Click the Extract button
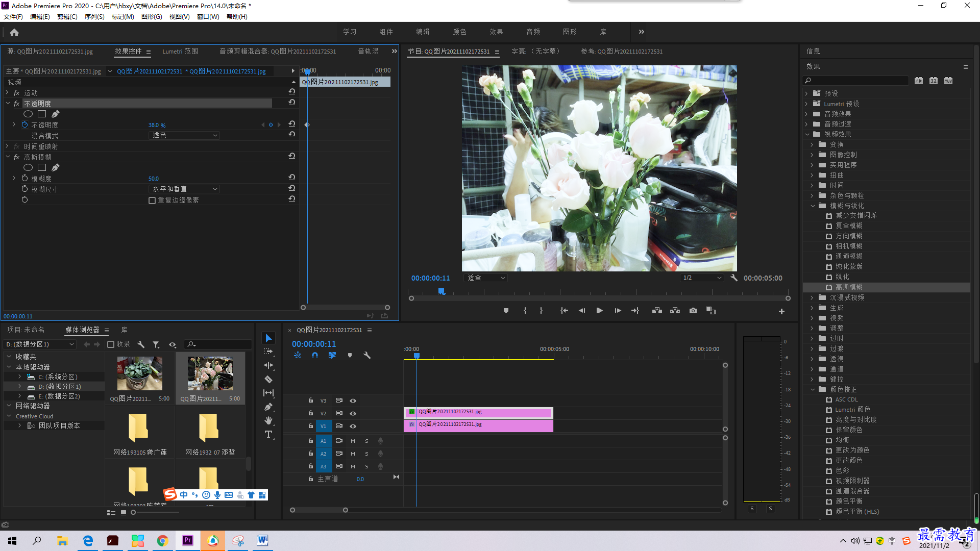980x551 pixels. click(x=675, y=311)
